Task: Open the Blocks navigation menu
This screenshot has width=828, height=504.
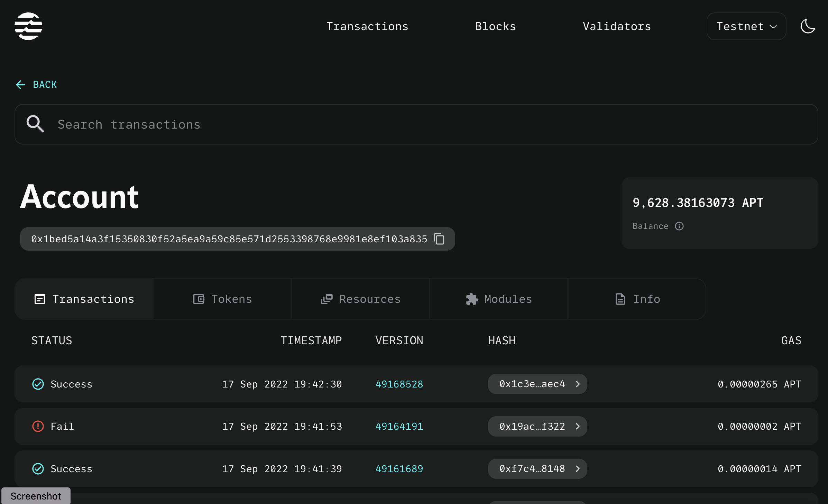Action: click(495, 26)
